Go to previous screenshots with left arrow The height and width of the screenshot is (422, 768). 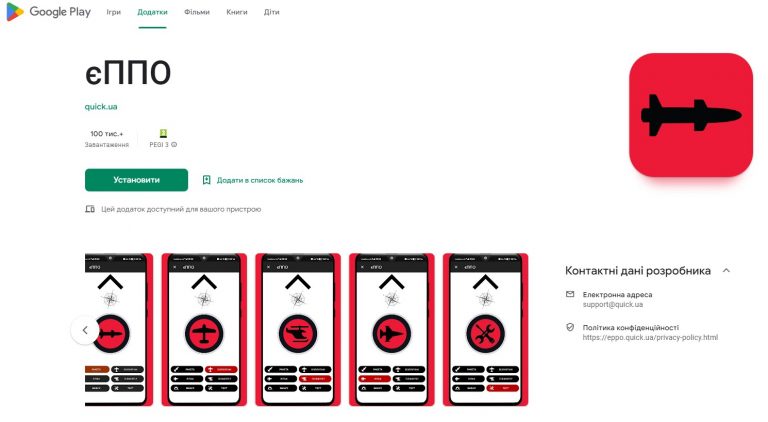point(85,330)
